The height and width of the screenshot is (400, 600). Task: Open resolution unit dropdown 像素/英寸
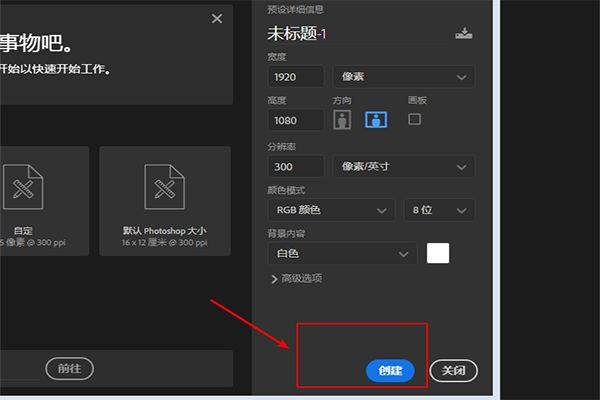point(404,167)
